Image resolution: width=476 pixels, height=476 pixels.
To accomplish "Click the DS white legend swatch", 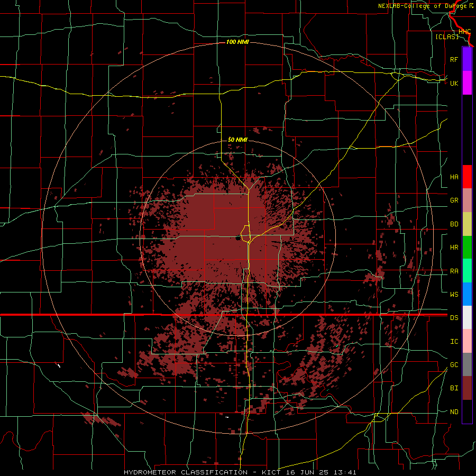I will click(x=467, y=317).
